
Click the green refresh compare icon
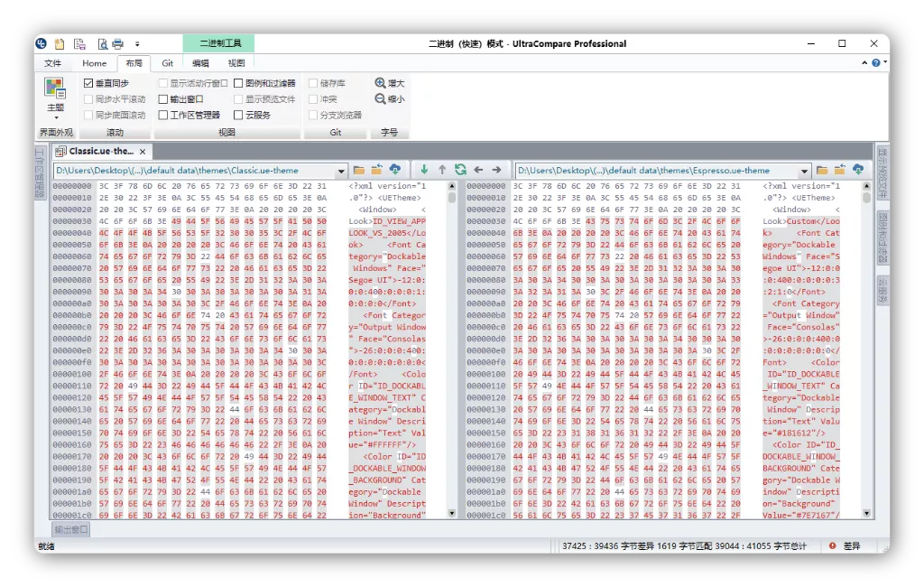[460, 170]
